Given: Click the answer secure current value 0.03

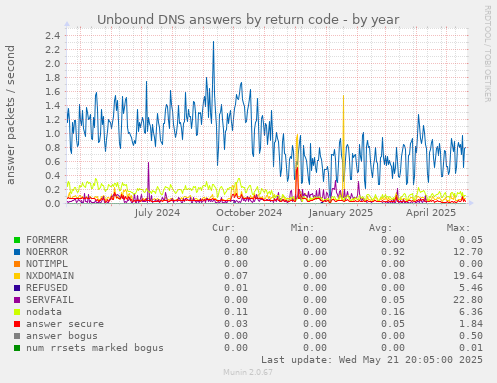Looking at the screenshot, I should pos(236,324).
